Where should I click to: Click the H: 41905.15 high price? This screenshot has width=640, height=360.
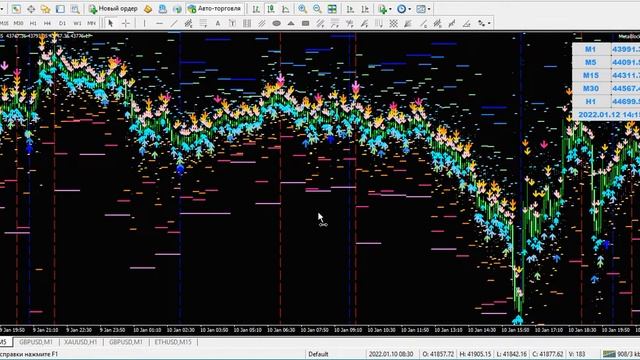[x=475, y=354]
